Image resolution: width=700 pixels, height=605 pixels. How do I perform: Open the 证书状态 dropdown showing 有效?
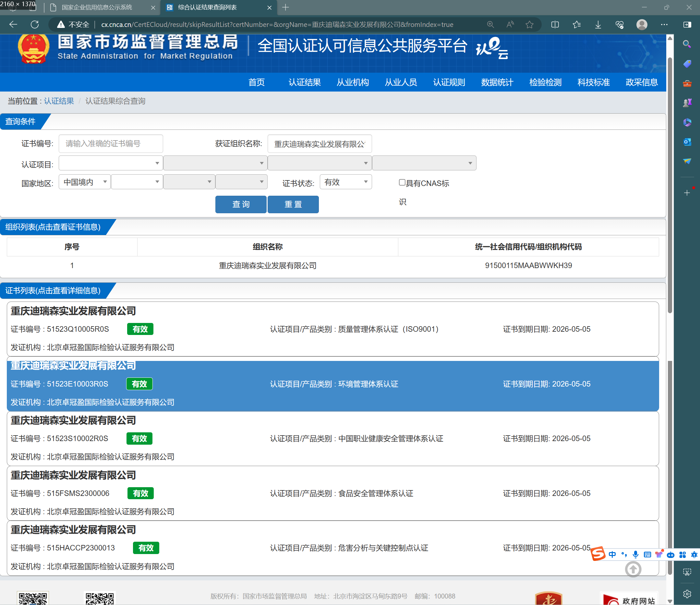pyautogui.click(x=345, y=182)
